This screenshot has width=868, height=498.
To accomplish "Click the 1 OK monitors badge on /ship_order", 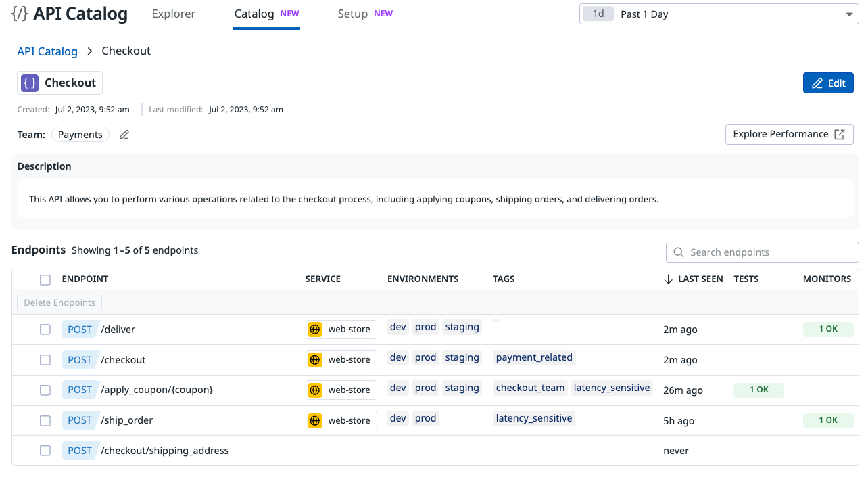I will point(828,420).
